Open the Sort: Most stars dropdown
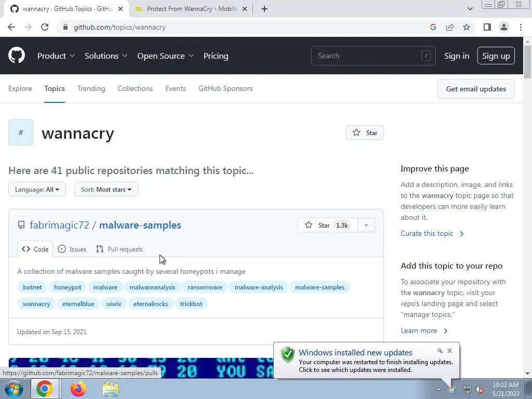Image resolution: width=532 pixels, height=399 pixels. tap(106, 189)
